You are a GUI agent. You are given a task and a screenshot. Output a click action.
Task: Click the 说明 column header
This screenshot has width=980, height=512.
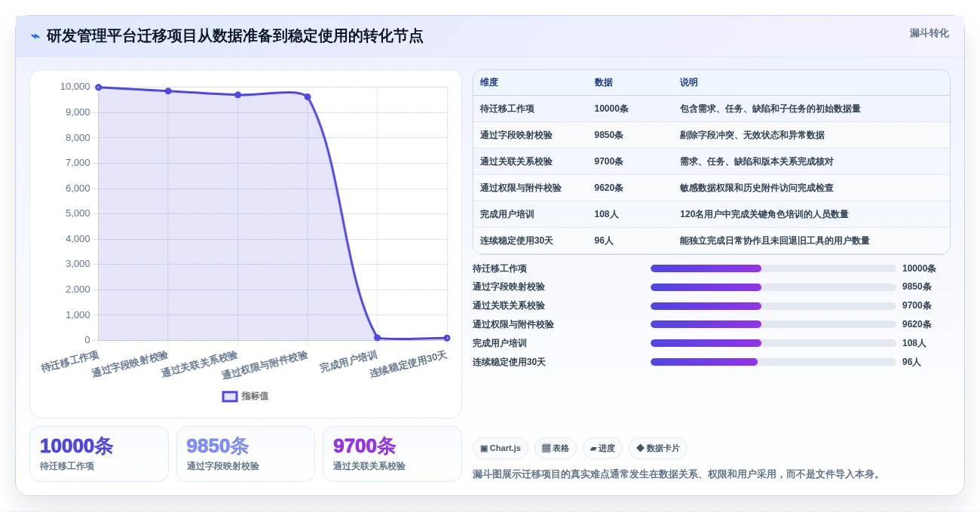(x=689, y=82)
